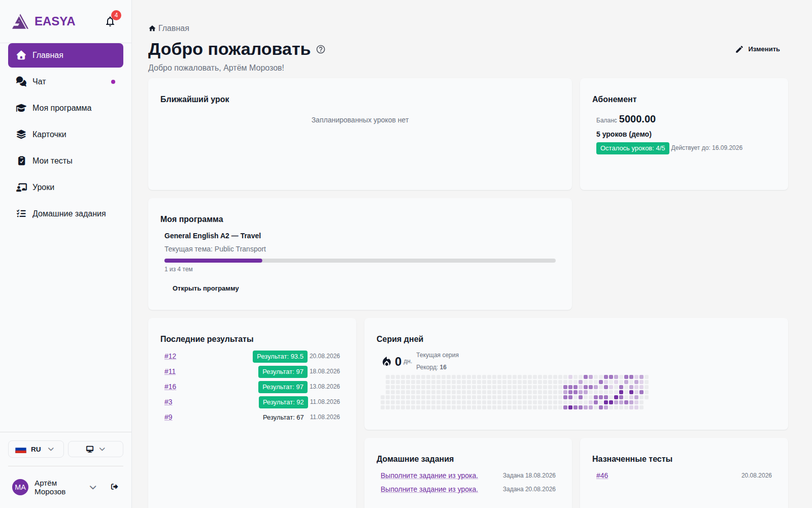
Task: Click the Осталось уроков: 4/5 badge
Action: click(632, 148)
